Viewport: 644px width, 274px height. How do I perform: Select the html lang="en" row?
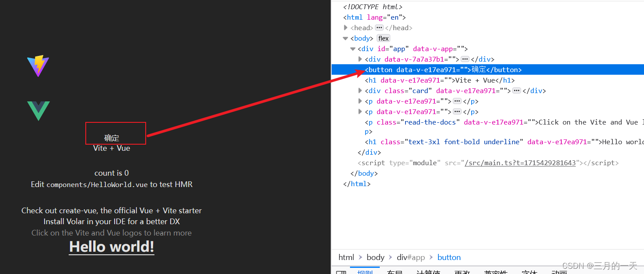pos(374,17)
